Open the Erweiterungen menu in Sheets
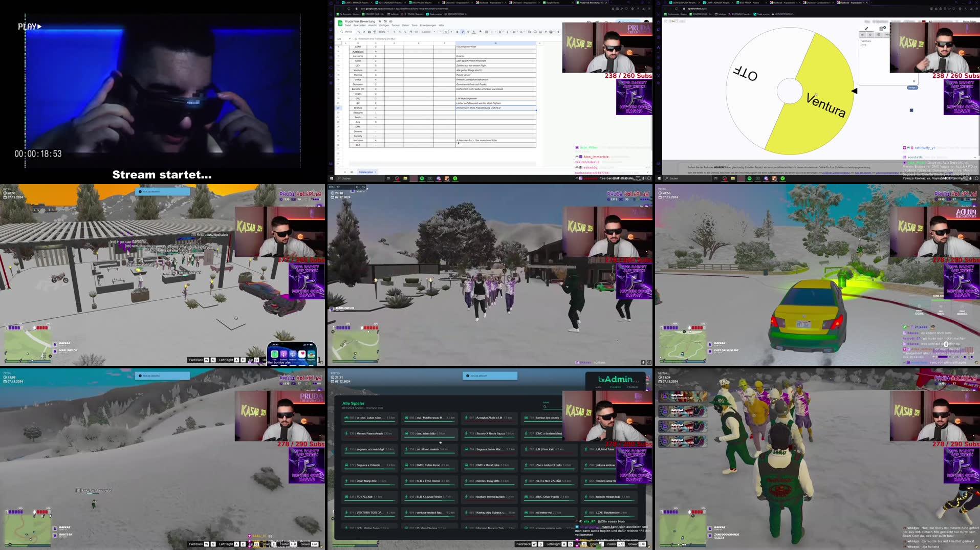The height and width of the screenshot is (550, 980). pyautogui.click(x=428, y=25)
